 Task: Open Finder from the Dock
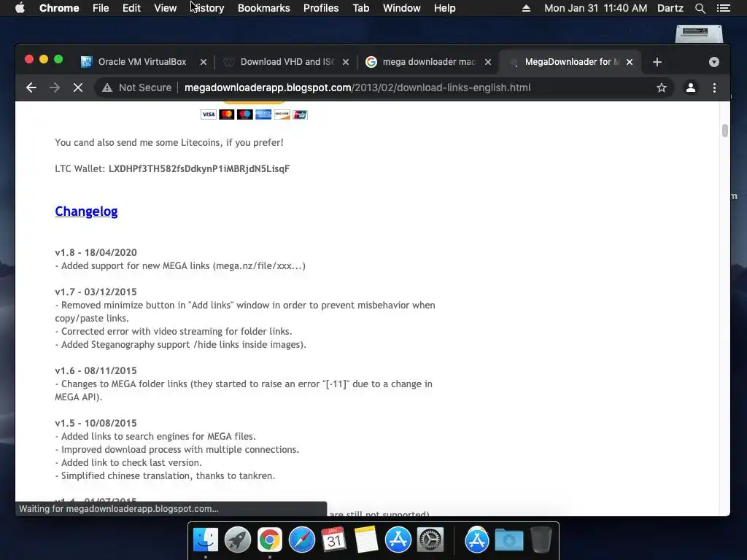pyautogui.click(x=205, y=540)
